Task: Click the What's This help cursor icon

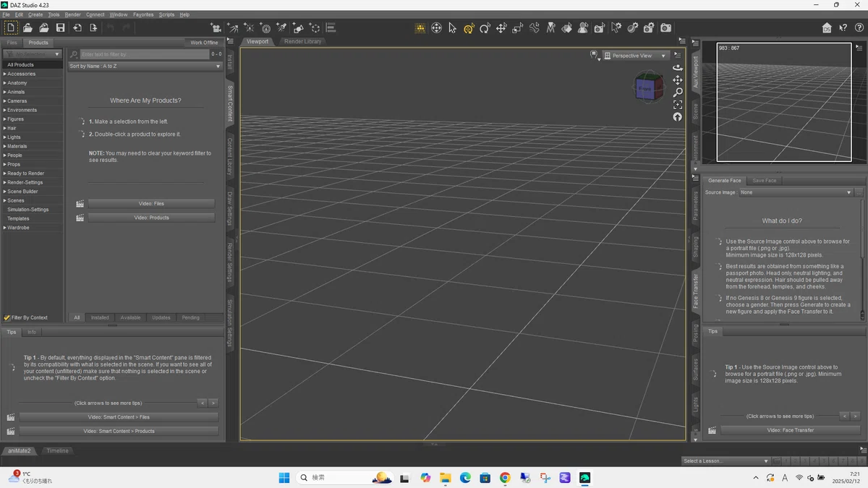Action: pos(843,27)
